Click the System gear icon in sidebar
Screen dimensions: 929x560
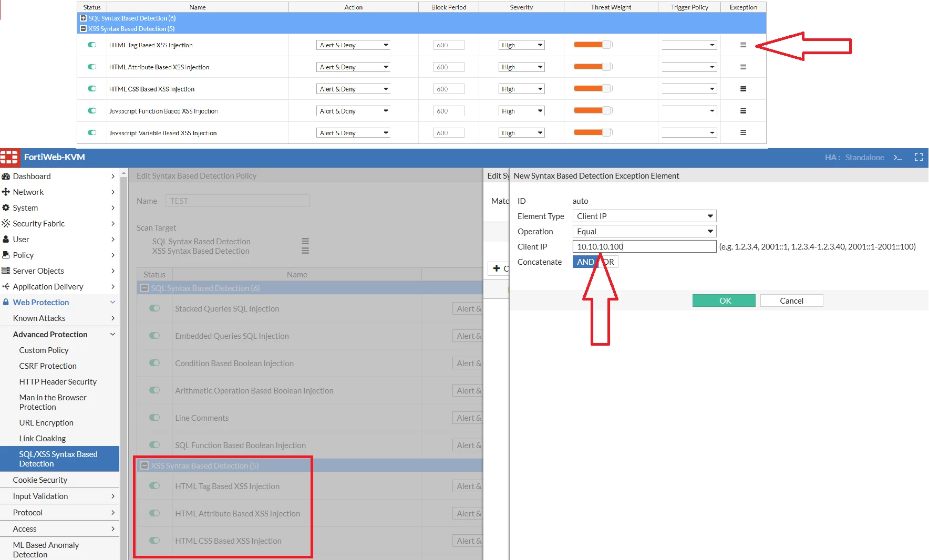pos(6,208)
